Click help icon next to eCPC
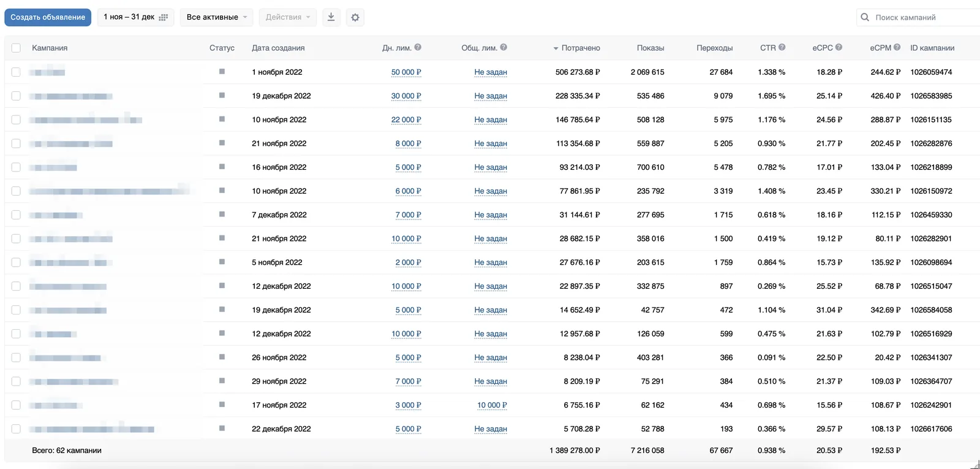This screenshot has width=980, height=469. click(x=839, y=47)
